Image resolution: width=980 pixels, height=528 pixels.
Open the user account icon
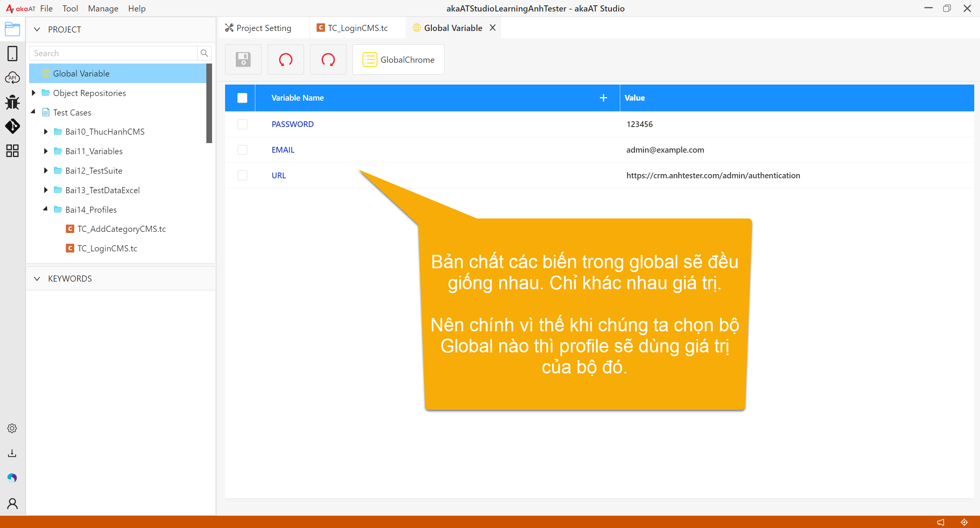(12, 504)
